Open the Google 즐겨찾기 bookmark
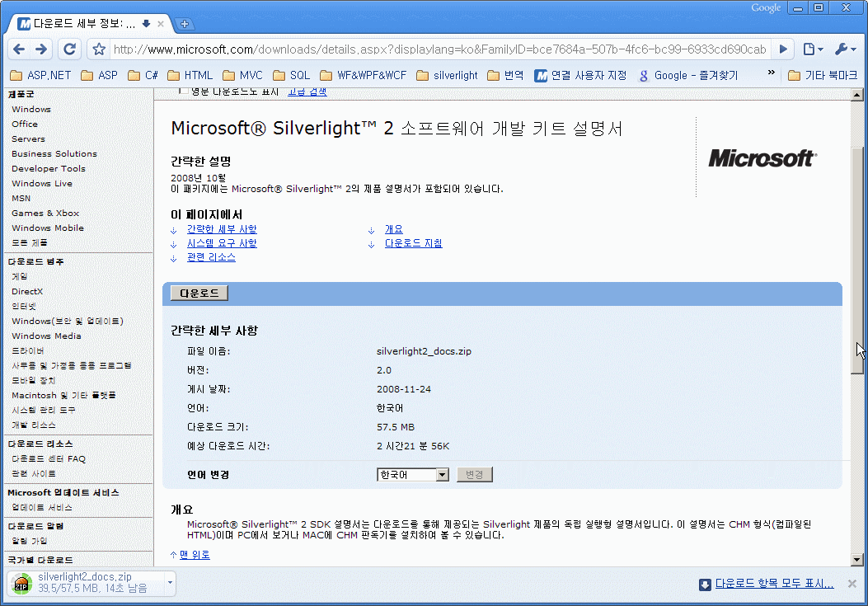The image size is (868, 606). 688,75
